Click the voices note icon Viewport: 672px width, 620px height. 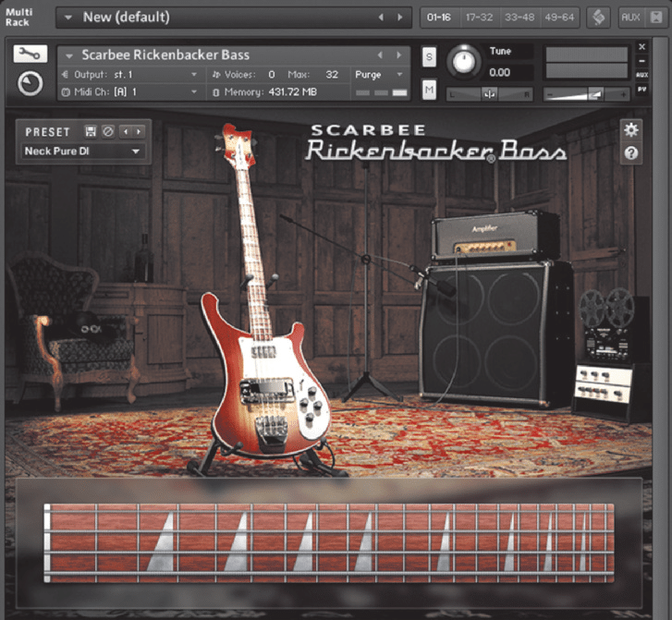[216, 75]
